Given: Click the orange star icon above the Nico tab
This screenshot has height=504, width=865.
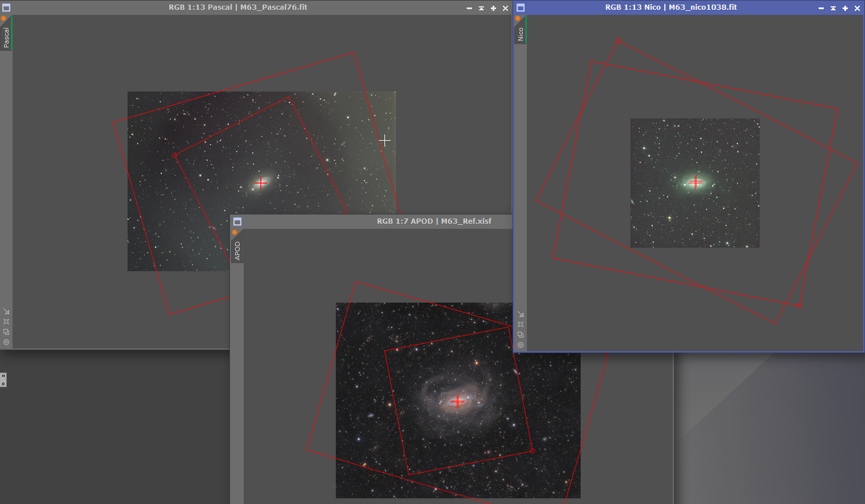Looking at the screenshot, I should (518, 19).
